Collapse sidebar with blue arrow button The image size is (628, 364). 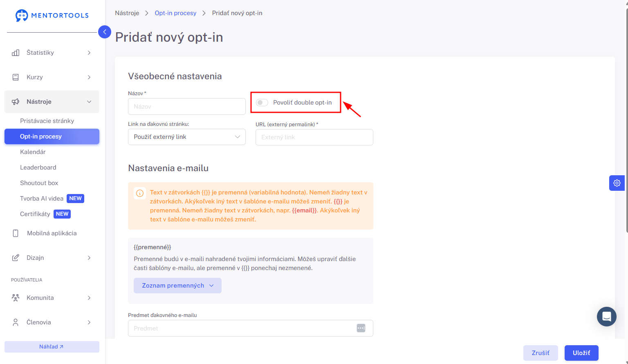coord(105,31)
